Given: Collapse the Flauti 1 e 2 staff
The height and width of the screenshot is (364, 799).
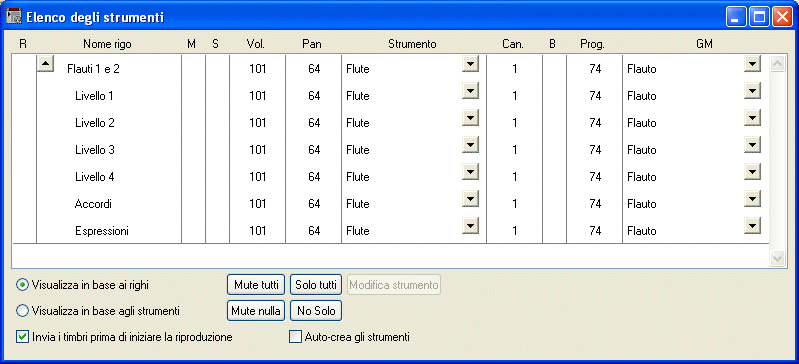Looking at the screenshot, I should point(46,64).
